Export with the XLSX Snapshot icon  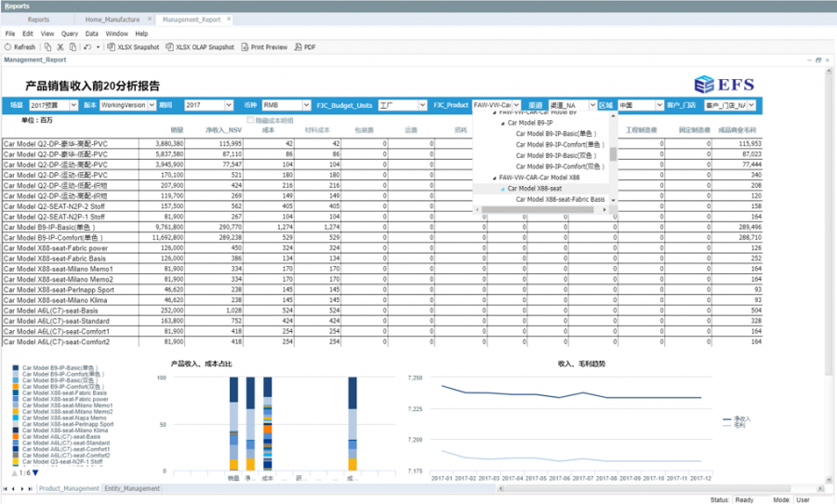(111, 47)
